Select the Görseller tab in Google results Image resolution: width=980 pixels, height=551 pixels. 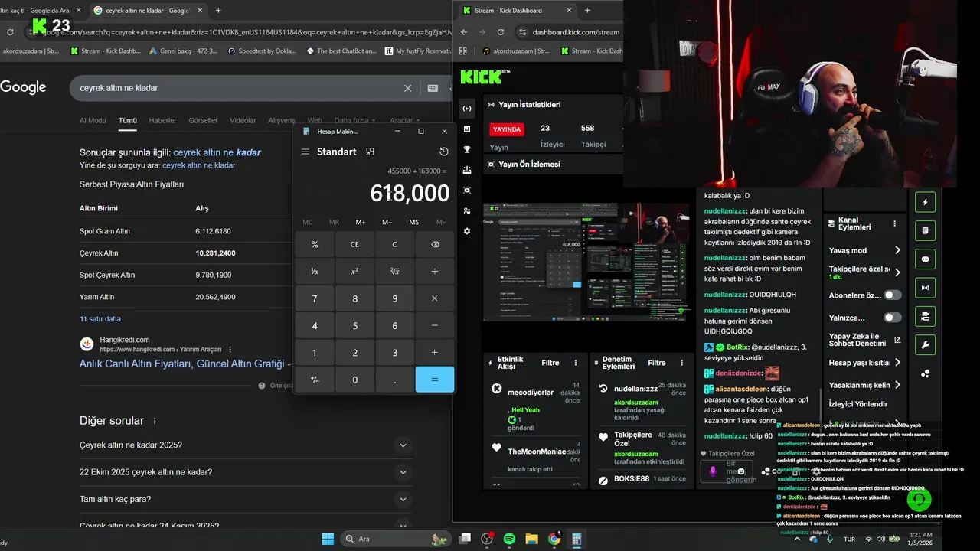pos(203,120)
